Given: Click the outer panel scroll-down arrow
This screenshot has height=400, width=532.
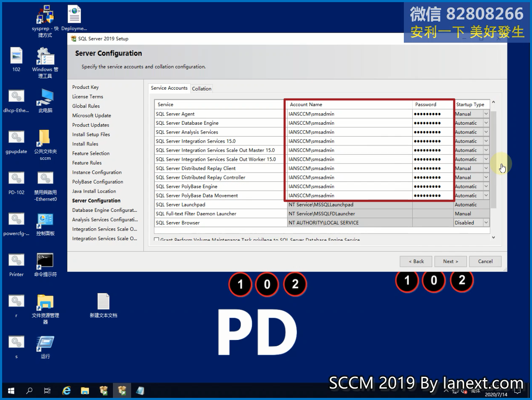Looking at the screenshot, I should (493, 238).
